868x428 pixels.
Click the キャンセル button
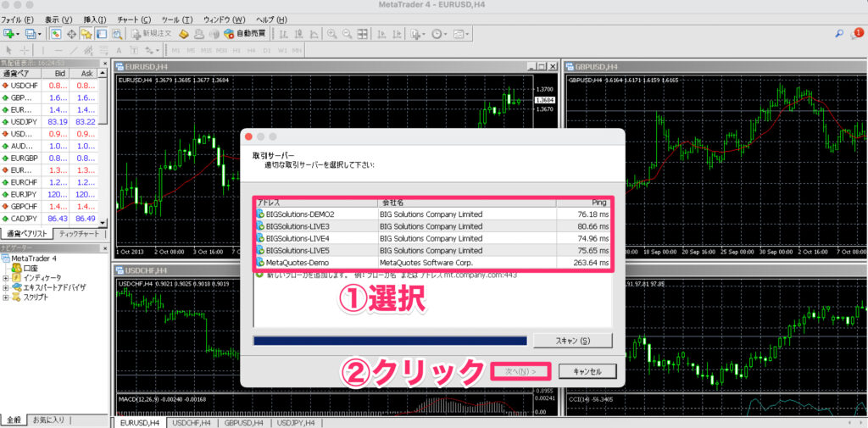(587, 371)
